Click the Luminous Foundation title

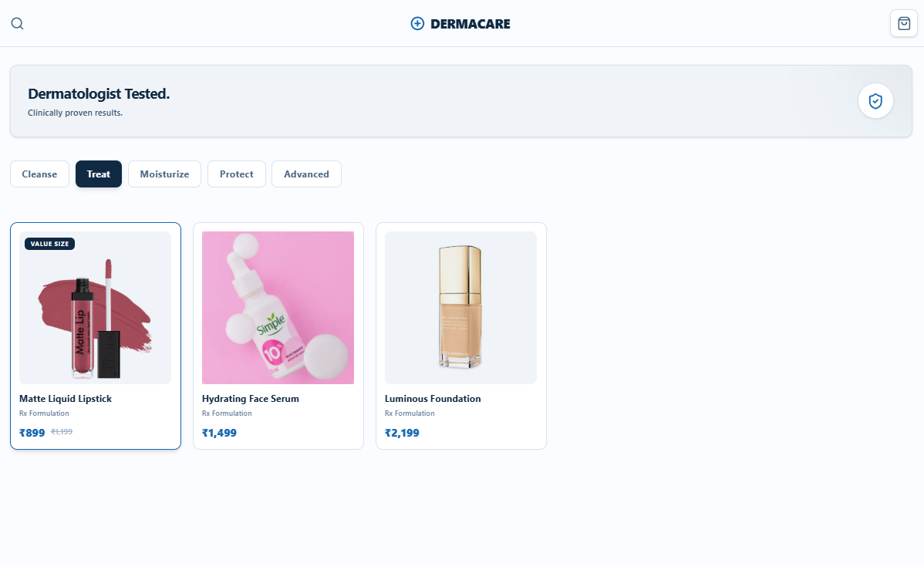433,398
